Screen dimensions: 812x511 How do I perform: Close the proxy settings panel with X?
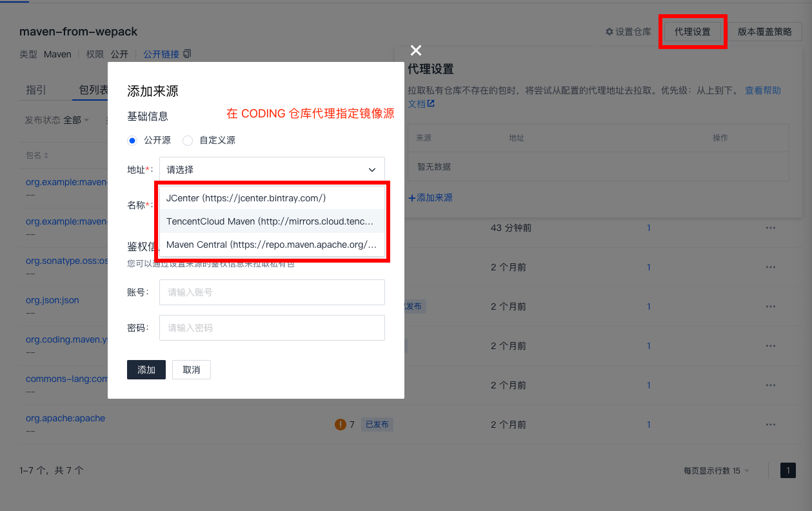coord(416,50)
